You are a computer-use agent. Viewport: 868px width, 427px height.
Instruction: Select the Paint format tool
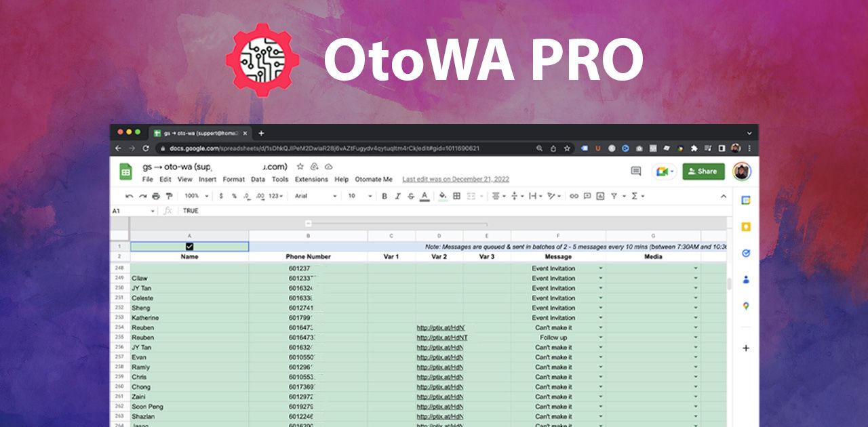[169, 196]
